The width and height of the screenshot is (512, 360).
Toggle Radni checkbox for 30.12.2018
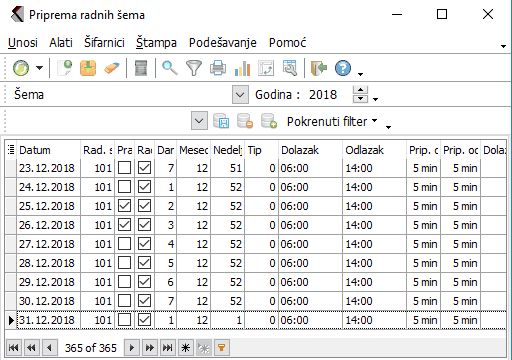(x=144, y=301)
